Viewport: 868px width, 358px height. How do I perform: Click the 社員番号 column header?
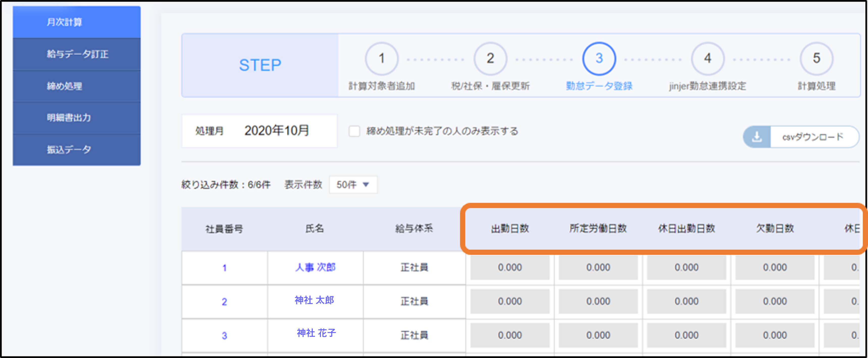[x=224, y=229]
